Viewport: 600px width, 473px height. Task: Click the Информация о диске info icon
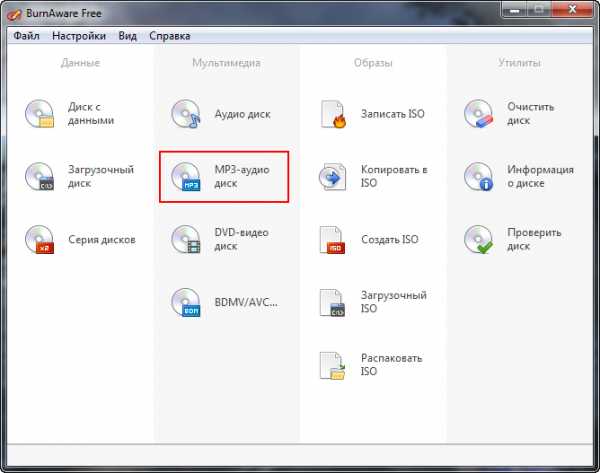[x=479, y=176]
